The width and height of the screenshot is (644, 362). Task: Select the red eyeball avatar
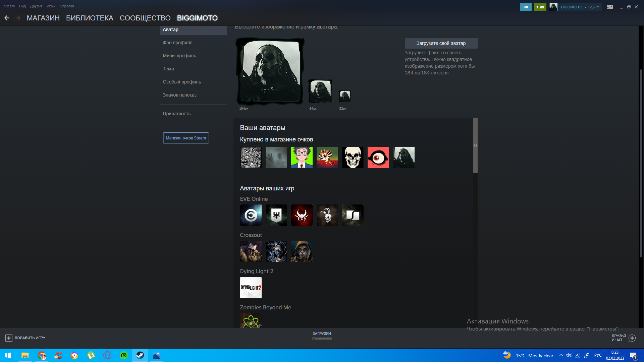point(378,158)
